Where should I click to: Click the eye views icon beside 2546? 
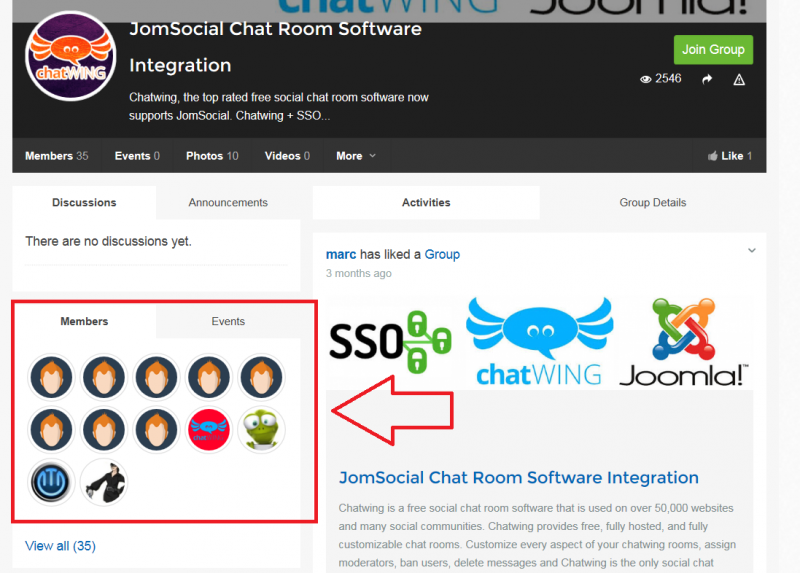(645, 79)
